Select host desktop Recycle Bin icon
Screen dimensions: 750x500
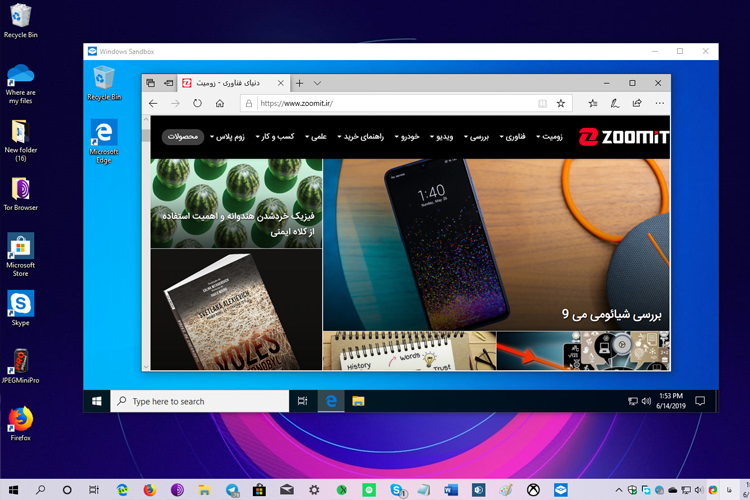pyautogui.click(x=20, y=21)
